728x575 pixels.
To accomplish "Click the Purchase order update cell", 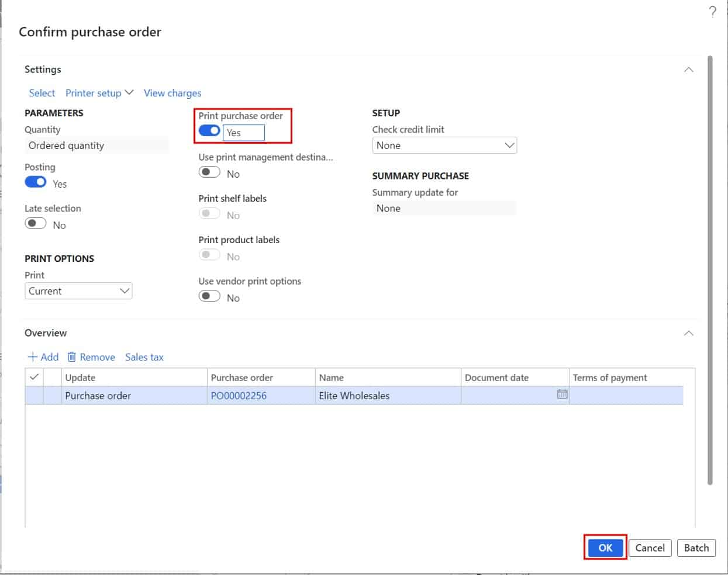I will coord(134,396).
